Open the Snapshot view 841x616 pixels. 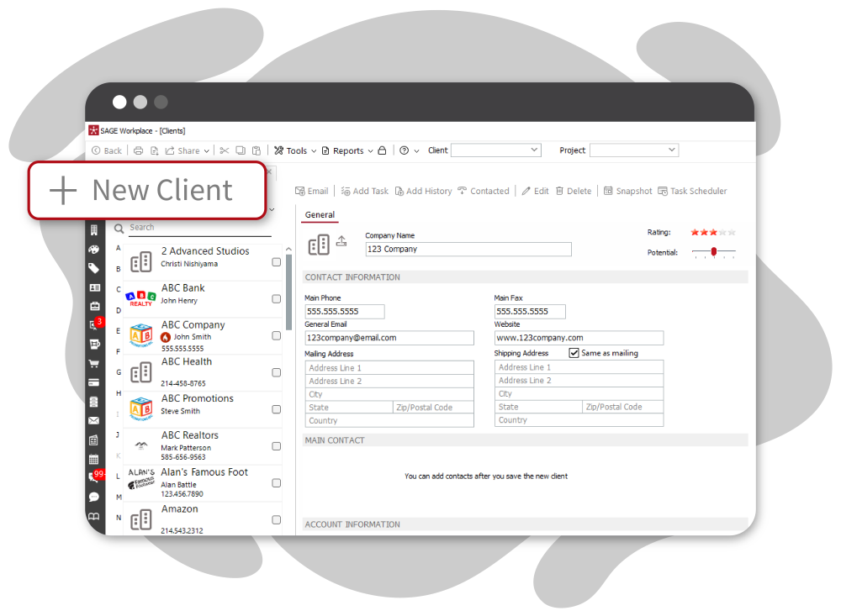627,191
